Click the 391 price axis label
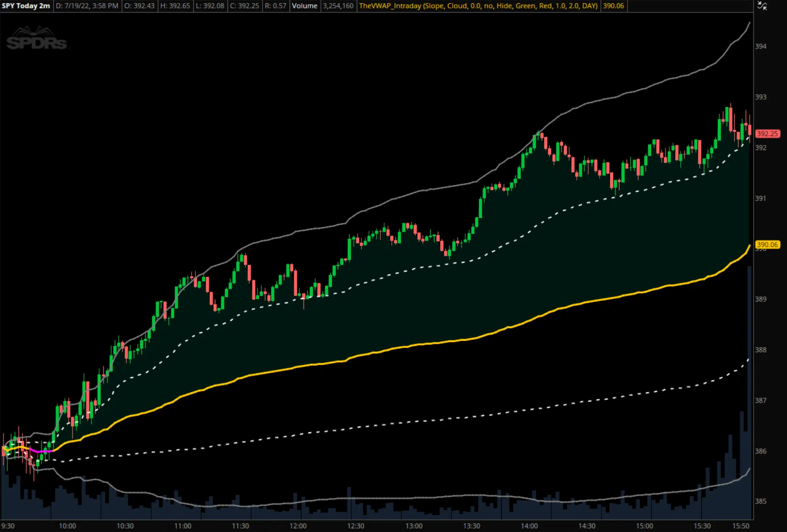The height and width of the screenshot is (532, 787). point(761,198)
